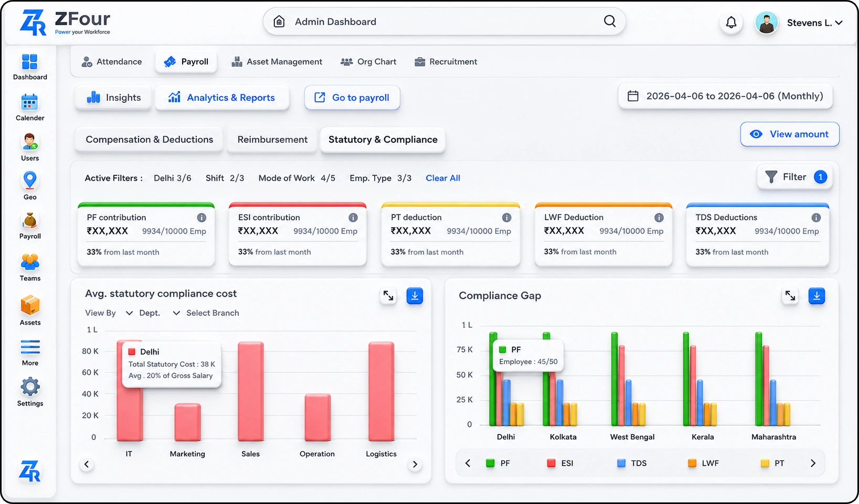Click Go to payroll button

pyautogui.click(x=352, y=98)
